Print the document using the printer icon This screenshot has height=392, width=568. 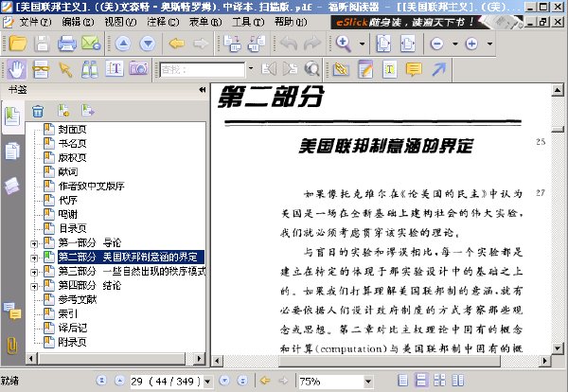click(66, 44)
